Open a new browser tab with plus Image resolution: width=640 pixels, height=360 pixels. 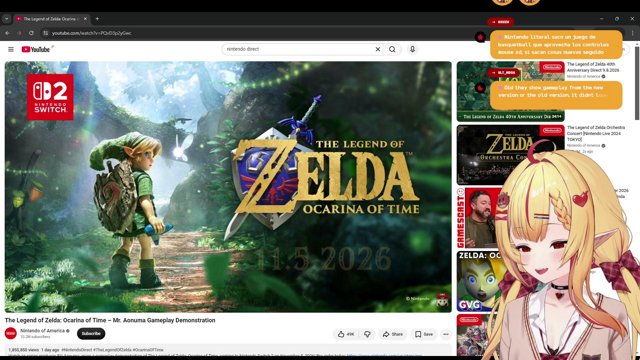tap(97, 19)
